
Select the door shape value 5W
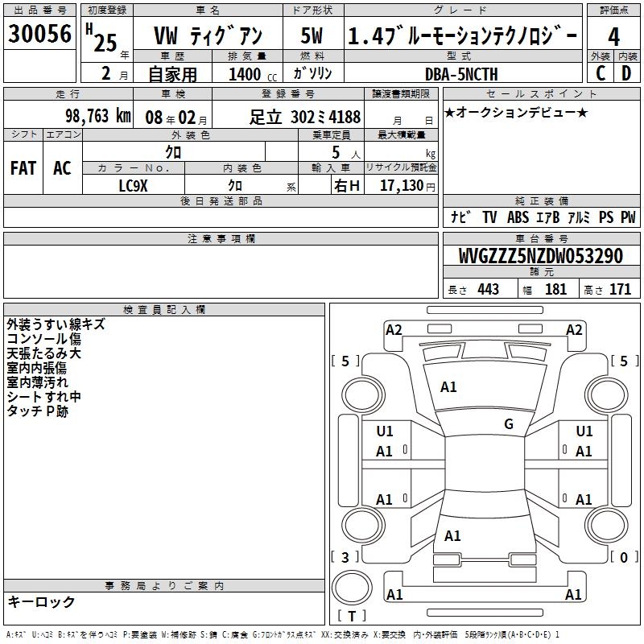point(312,35)
